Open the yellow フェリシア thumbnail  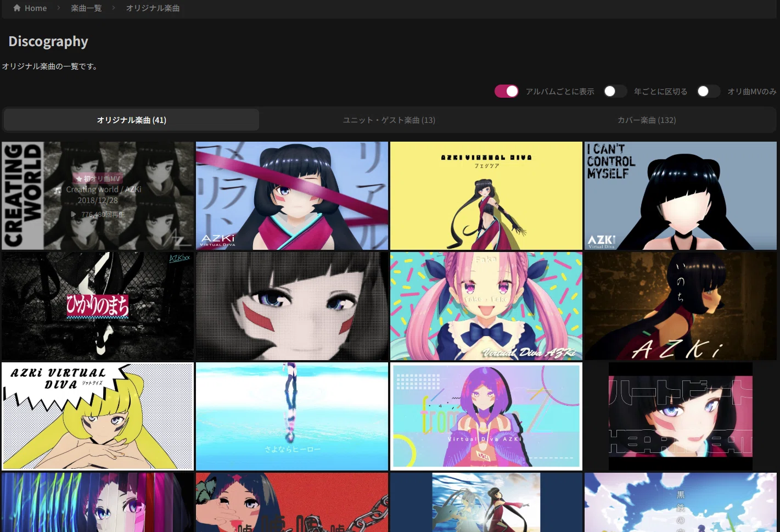point(486,196)
